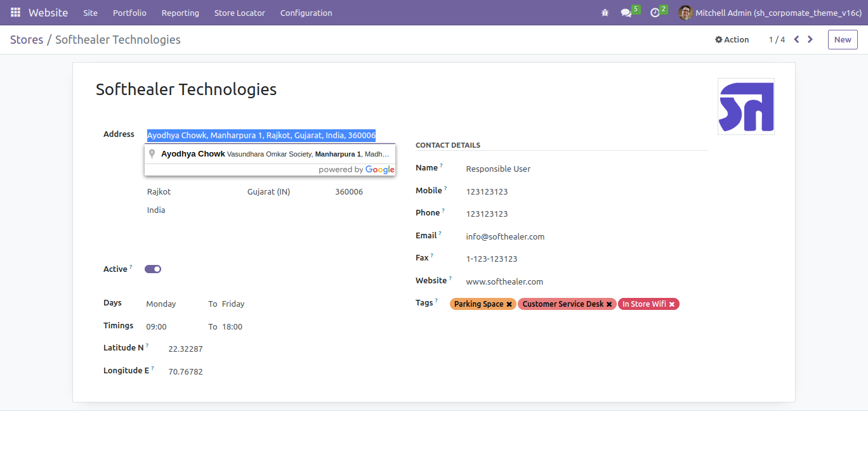Click the Website app title
Screen dimensions: 868x450
tap(48, 13)
